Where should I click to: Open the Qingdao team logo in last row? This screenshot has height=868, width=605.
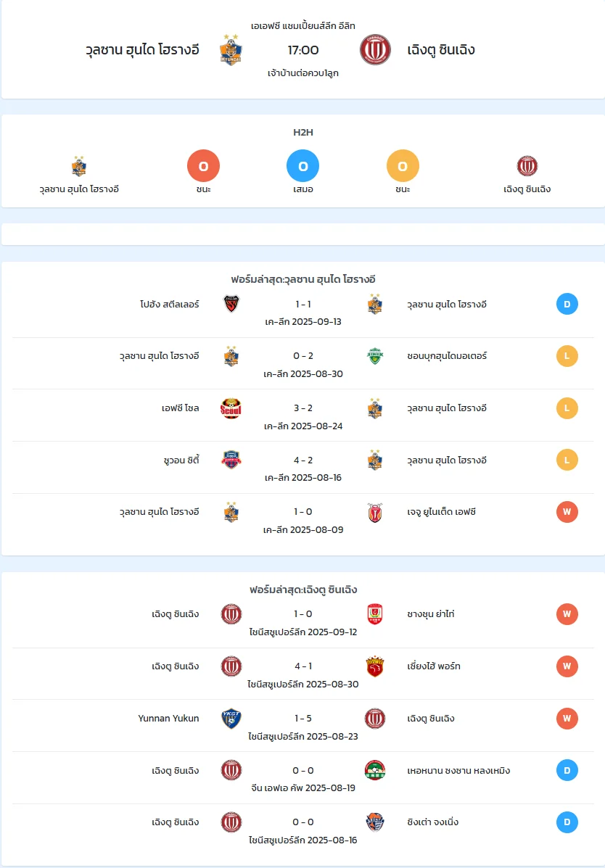coord(375,822)
